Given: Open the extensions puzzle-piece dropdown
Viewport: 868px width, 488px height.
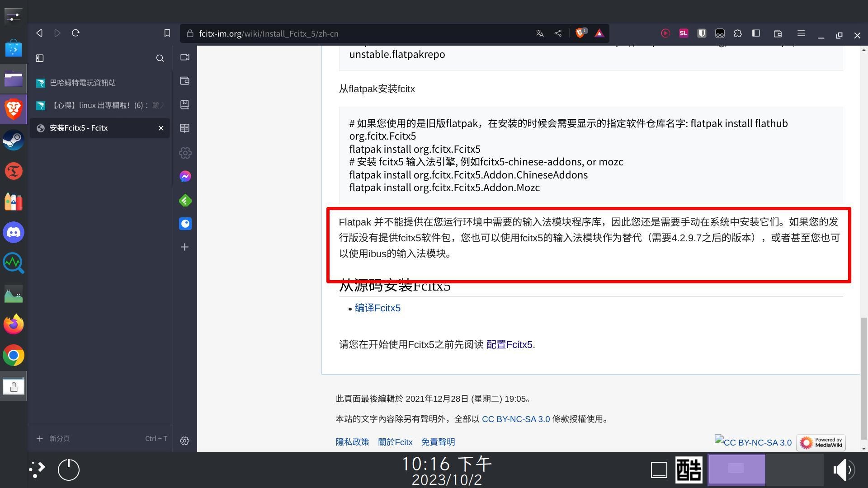Looking at the screenshot, I should (738, 33).
